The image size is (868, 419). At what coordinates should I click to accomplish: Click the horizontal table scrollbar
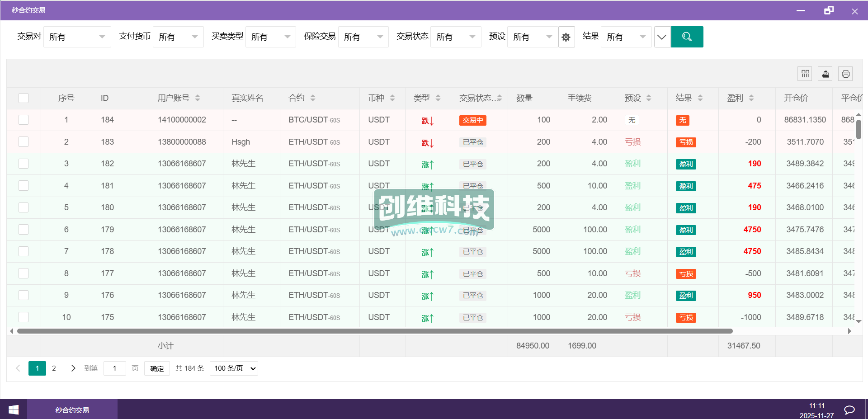click(374, 331)
